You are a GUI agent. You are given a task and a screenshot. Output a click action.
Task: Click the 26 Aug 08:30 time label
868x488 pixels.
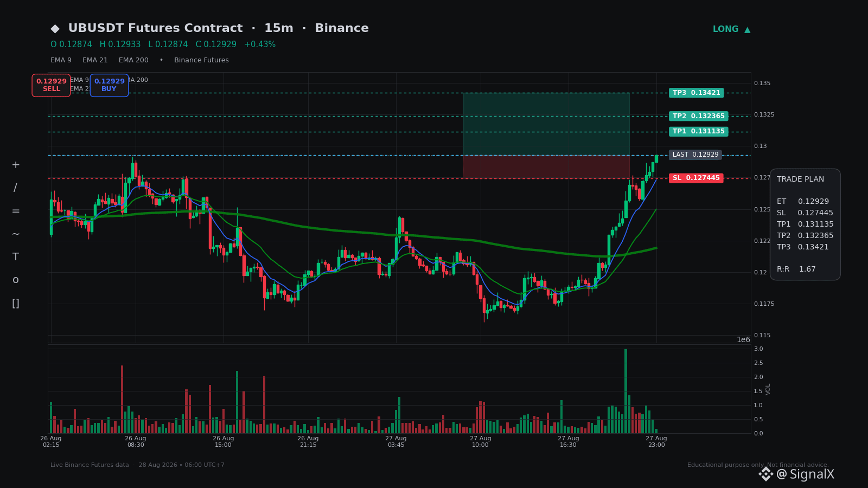click(136, 441)
